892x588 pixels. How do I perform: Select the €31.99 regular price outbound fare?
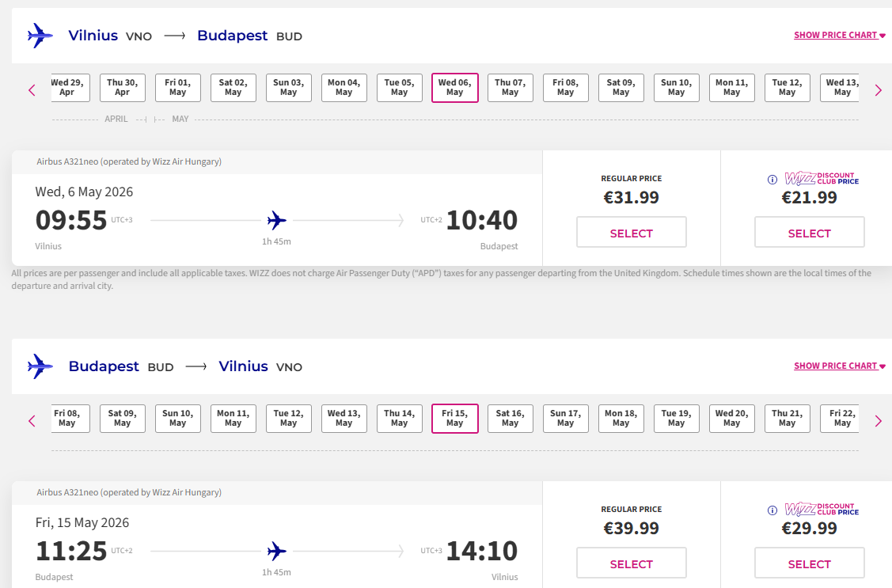tap(631, 233)
